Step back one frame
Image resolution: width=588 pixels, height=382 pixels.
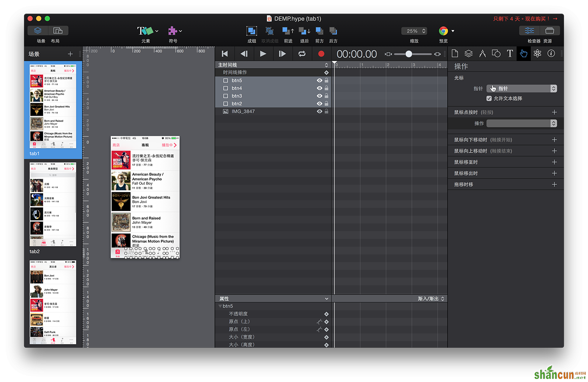pos(244,54)
